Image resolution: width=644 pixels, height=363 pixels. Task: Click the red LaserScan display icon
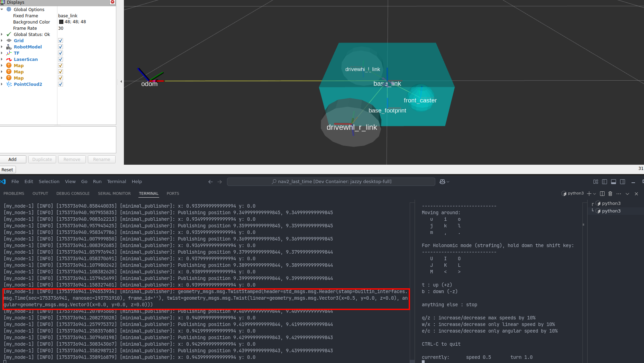tap(9, 59)
